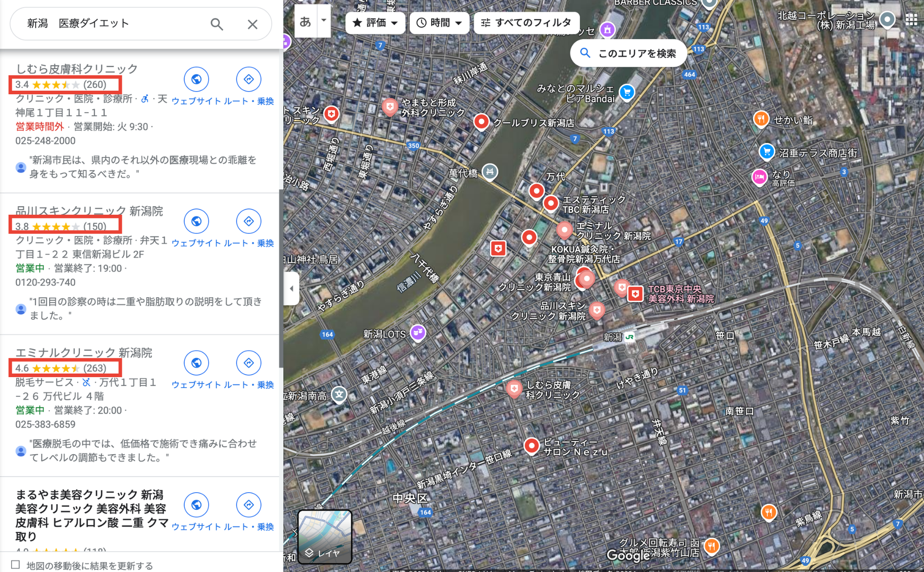
Task: Get directions to しむら皮膚科クリニック
Action: click(x=249, y=79)
